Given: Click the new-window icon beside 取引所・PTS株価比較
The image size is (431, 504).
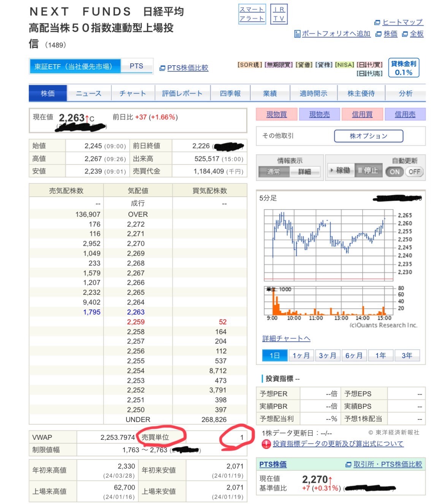Looking at the screenshot, I should click(x=349, y=465).
